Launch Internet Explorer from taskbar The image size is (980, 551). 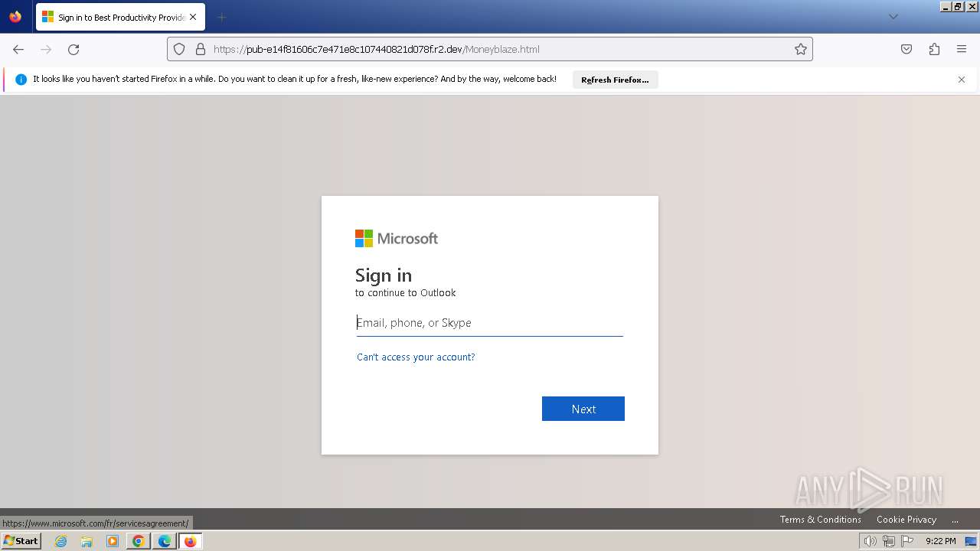tap(61, 541)
